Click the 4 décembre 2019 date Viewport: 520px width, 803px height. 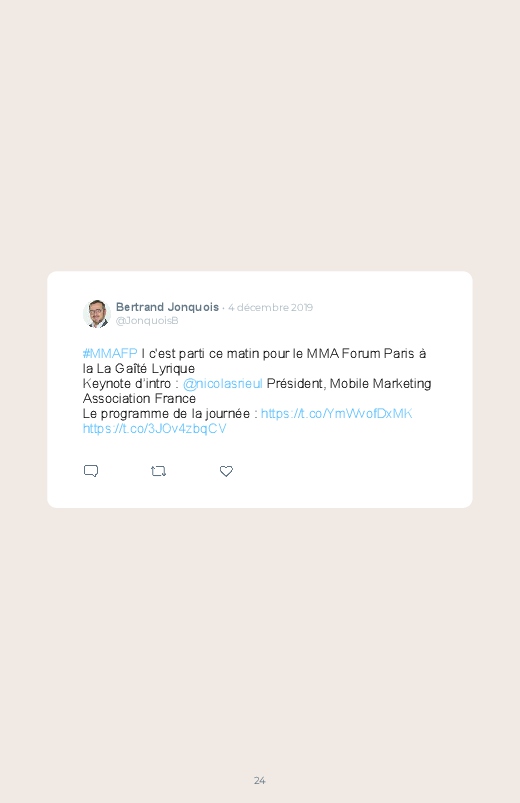tap(271, 307)
